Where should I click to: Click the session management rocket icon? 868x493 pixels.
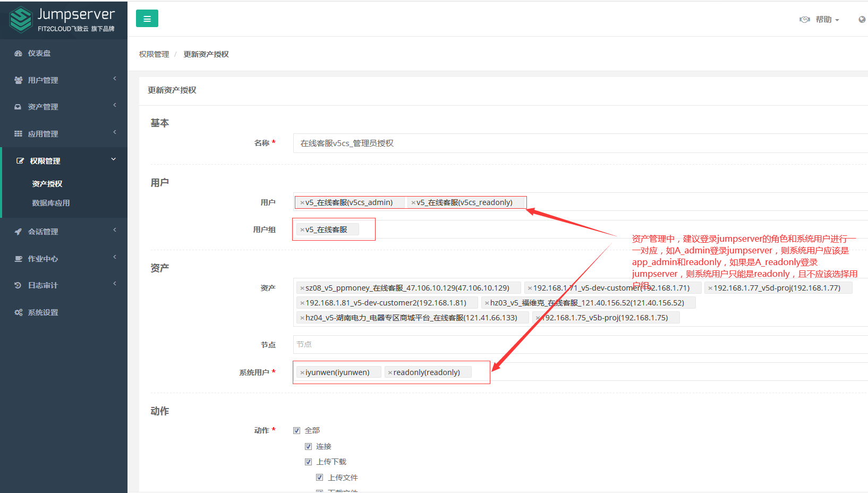(18, 232)
